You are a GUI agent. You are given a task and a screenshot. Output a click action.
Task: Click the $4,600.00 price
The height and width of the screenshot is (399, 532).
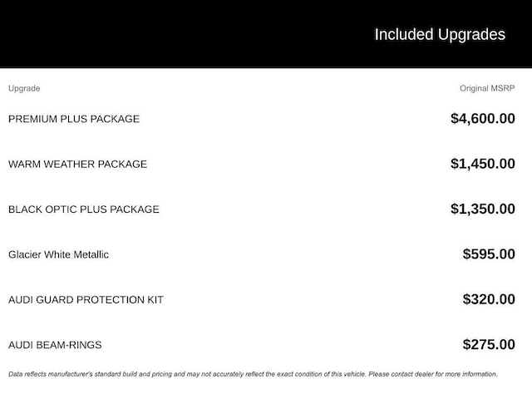coord(483,118)
